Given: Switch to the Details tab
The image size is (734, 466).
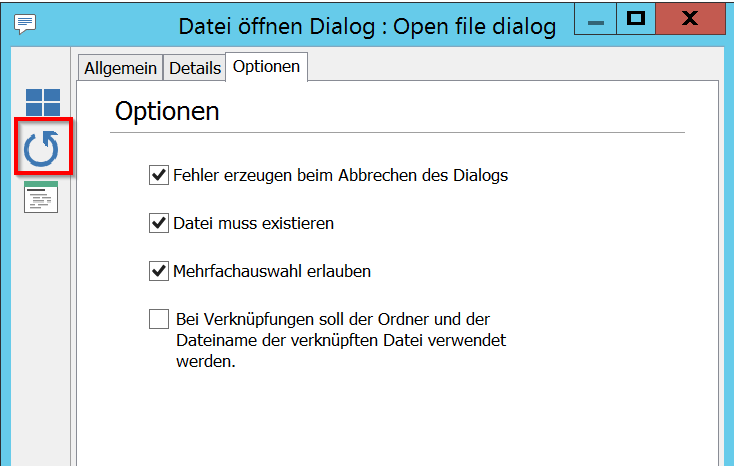Looking at the screenshot, I should click(195, 68).
